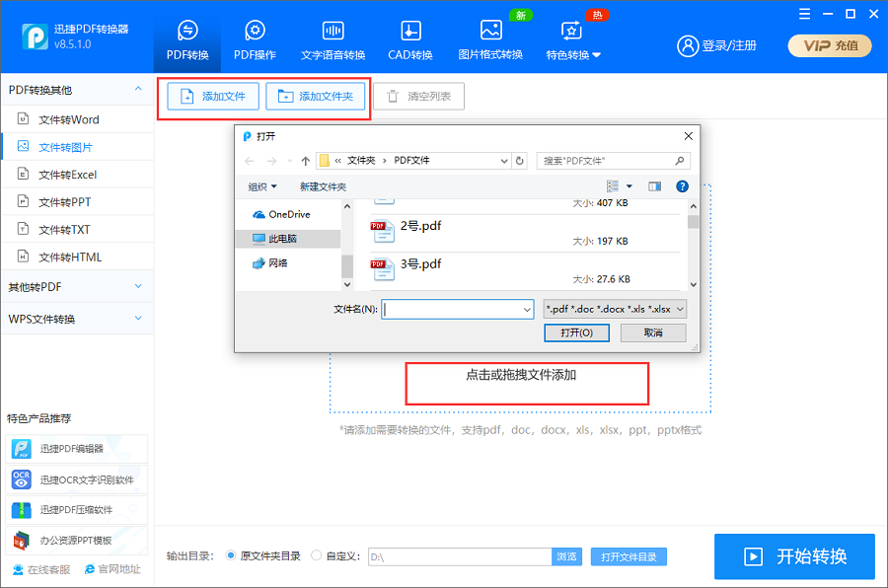
Task: Click 取消 button in dialog
Action: pyautogui.click(x=653, y=332)
